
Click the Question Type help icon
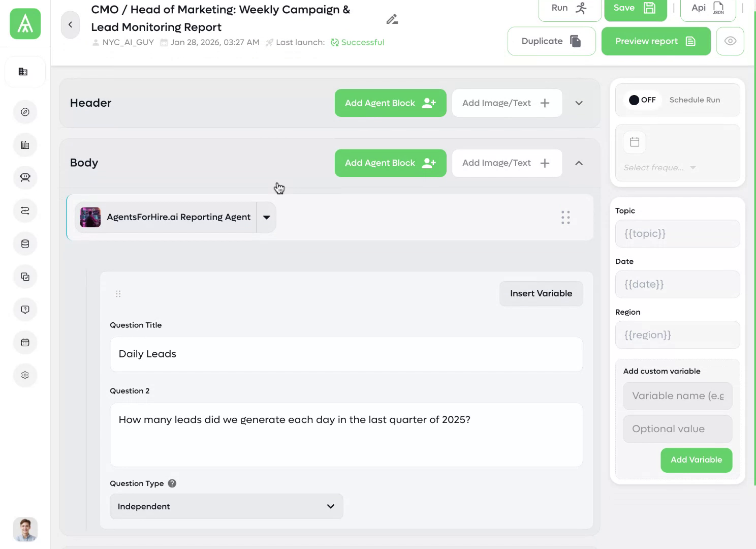172,483
